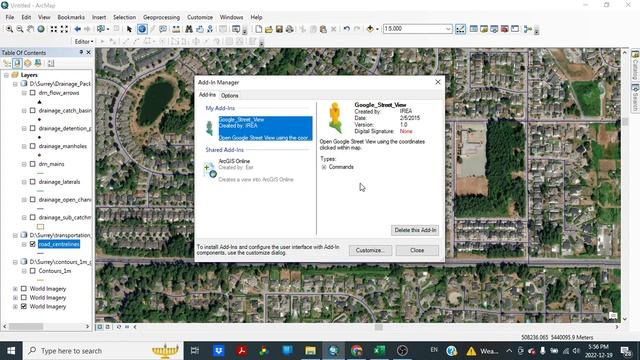Screen dimensions: 640x360
Task: Select Google_Street_View in My Add-Ins
Action: click(258, 129)
